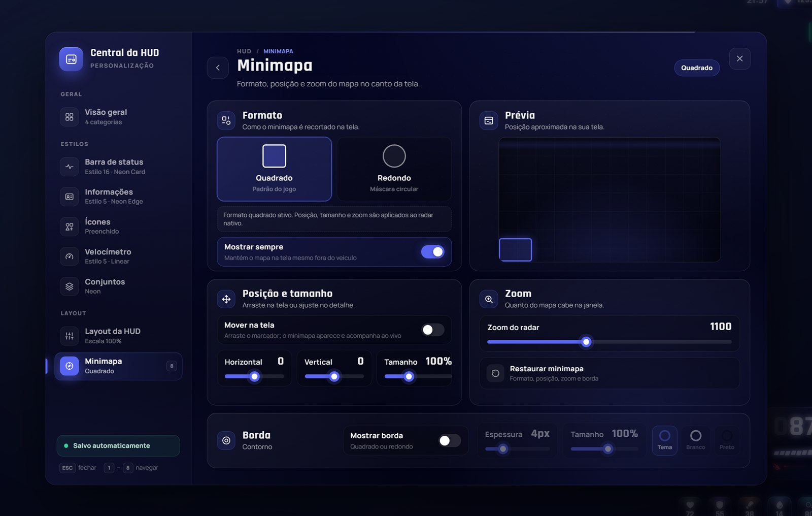Screen dimensions: 812x516
Task: Click the Formato section icon
Action: 226,120
